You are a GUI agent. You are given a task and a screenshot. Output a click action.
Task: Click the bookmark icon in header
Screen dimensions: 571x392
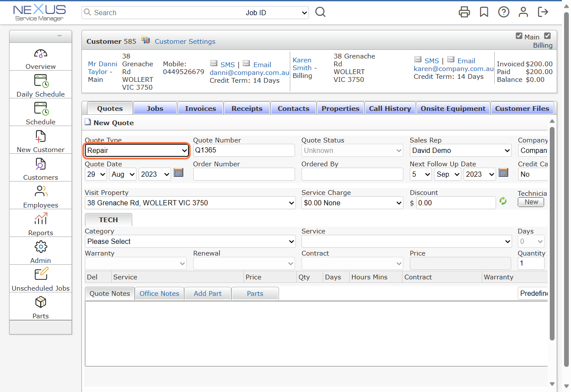click(x=484, y=12)
